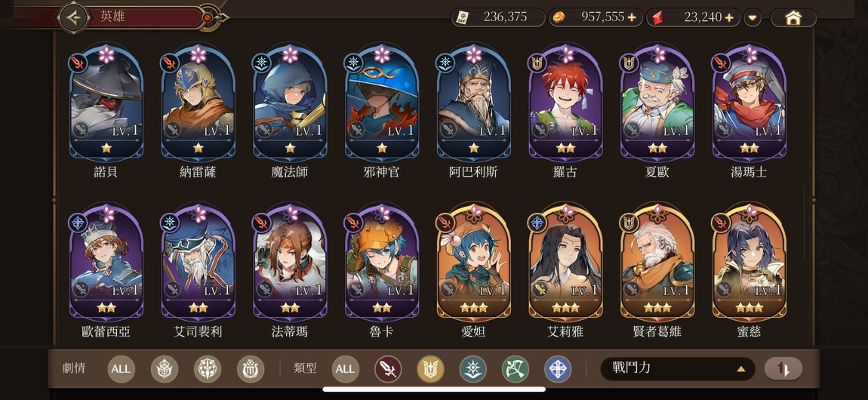
Task: Add more gold coins with plus button
Action: point(632,17)
